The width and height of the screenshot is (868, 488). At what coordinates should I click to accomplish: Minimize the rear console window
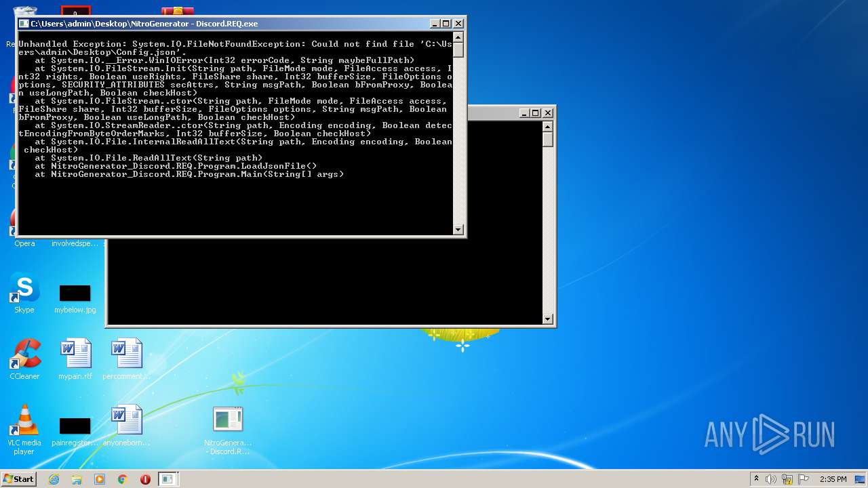(524, 113)
